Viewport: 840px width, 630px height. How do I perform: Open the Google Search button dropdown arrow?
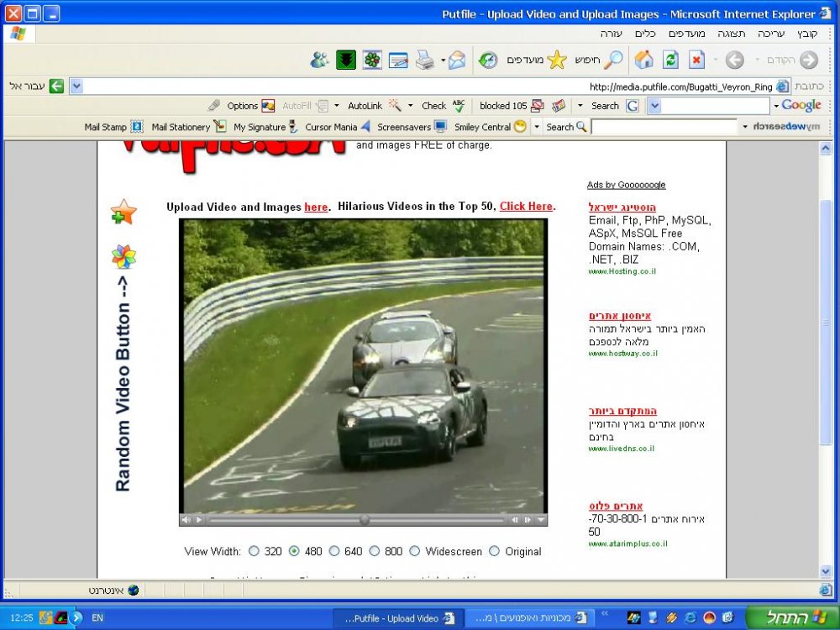tap(580, 106)
